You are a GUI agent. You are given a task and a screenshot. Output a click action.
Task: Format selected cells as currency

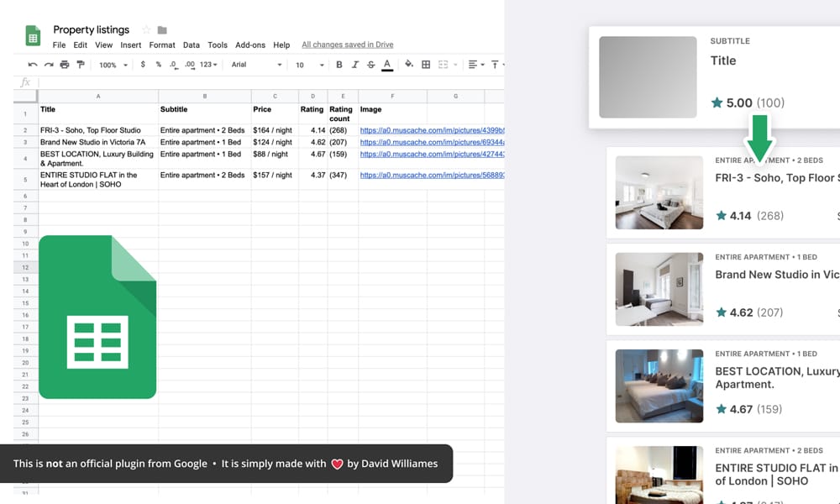143,65
